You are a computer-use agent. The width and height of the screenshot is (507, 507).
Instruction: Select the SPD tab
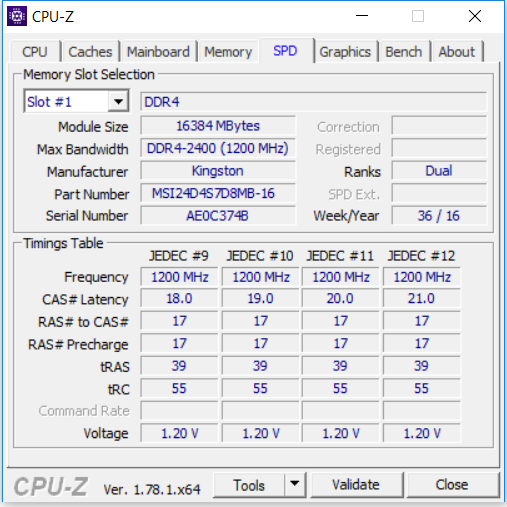[285, 51]
